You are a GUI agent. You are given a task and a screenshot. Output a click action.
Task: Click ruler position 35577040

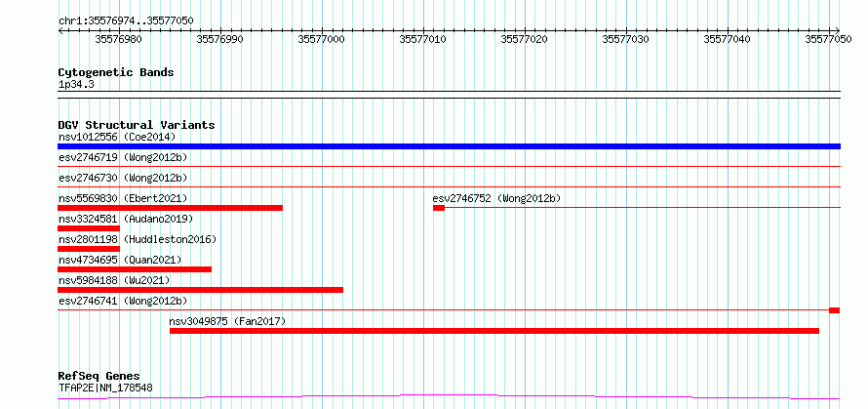click(x=727, y=39)
